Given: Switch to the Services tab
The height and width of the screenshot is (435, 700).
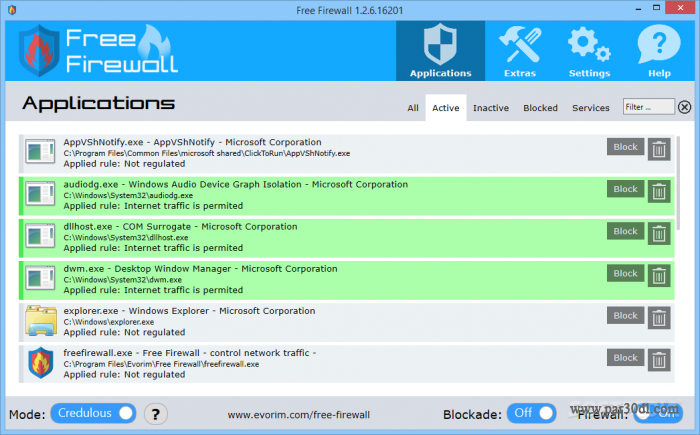Looking at the screenshot, I should click(x=591, y=108).
